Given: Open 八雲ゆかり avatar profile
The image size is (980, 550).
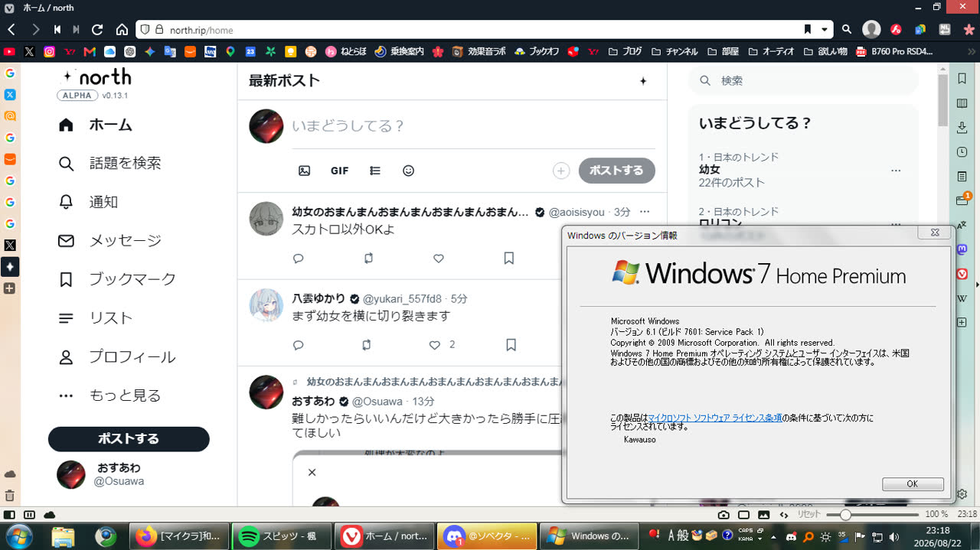Looking at the screenshot, I should 266,305.
